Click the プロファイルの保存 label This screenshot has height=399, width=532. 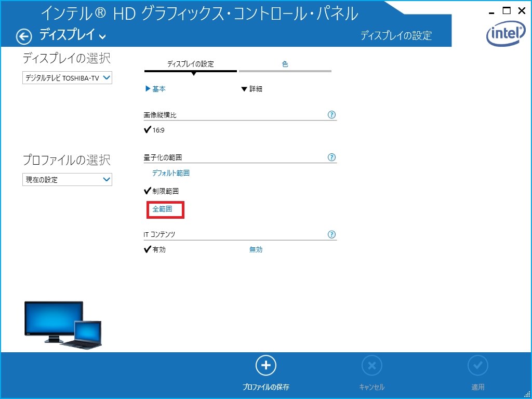point(265,387)
